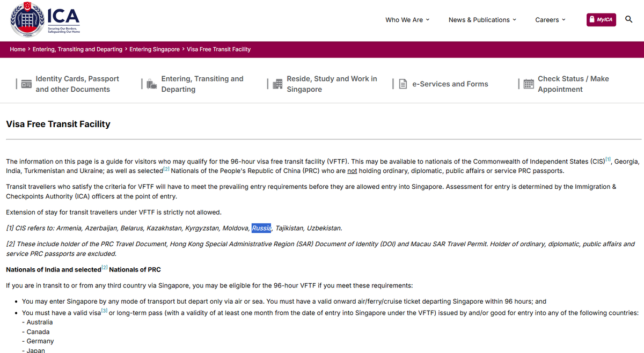
Task: Expand the Who We Are menu
Action: pyautogui.click(x=407, y=20)
